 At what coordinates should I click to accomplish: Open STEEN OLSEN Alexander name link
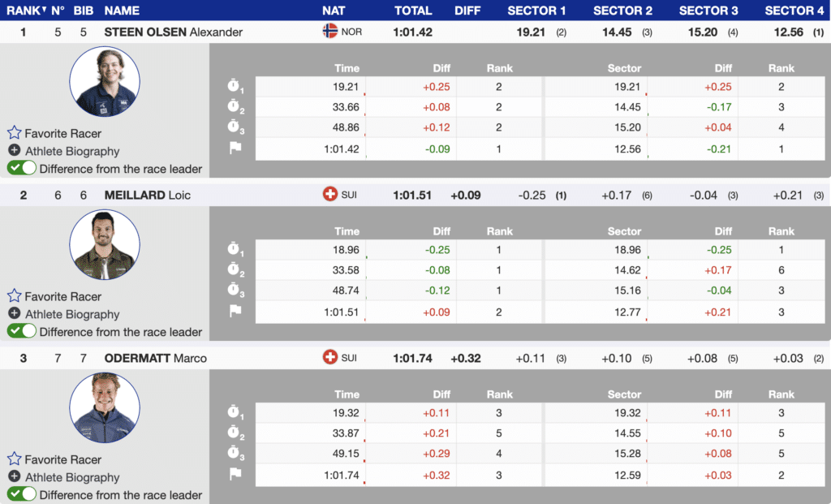[173, 32]
